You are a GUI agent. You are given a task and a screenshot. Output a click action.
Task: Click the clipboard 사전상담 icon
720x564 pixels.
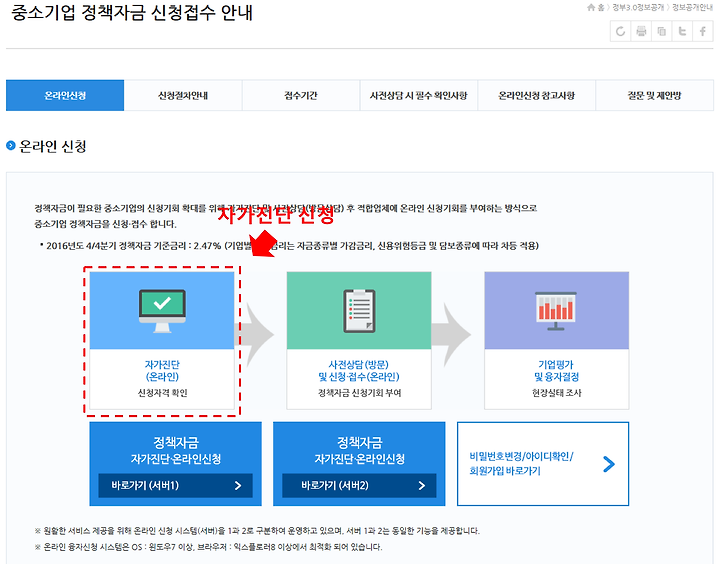tap(359, 311)
